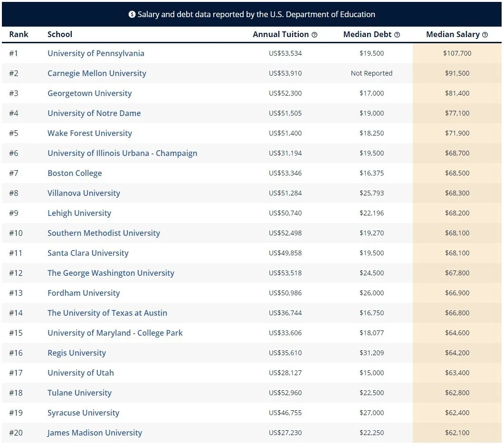The height and width of the screenshot is (446, 504).
Task: Click the Annual Tuition column header
Action: [281, 34]
